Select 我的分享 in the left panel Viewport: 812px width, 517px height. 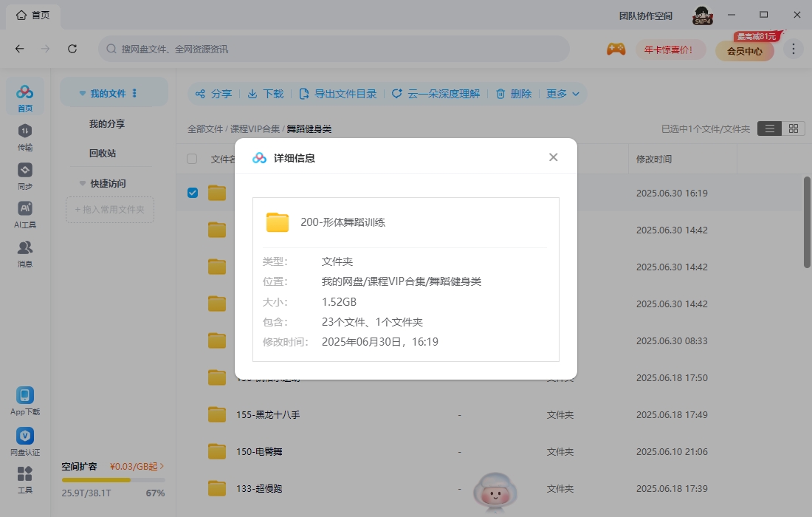tap(107, 124)
